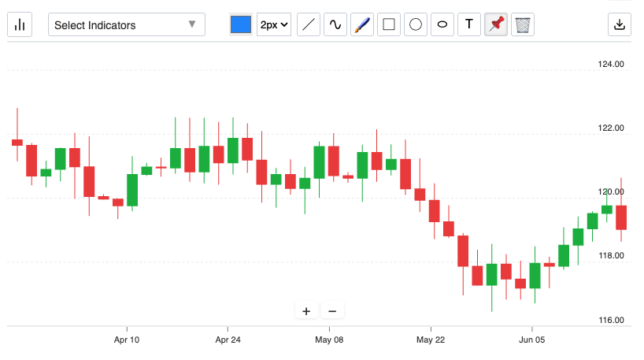Select the ellipse shape tool
This screenshot has height=360, width=644.
[442, 24]
